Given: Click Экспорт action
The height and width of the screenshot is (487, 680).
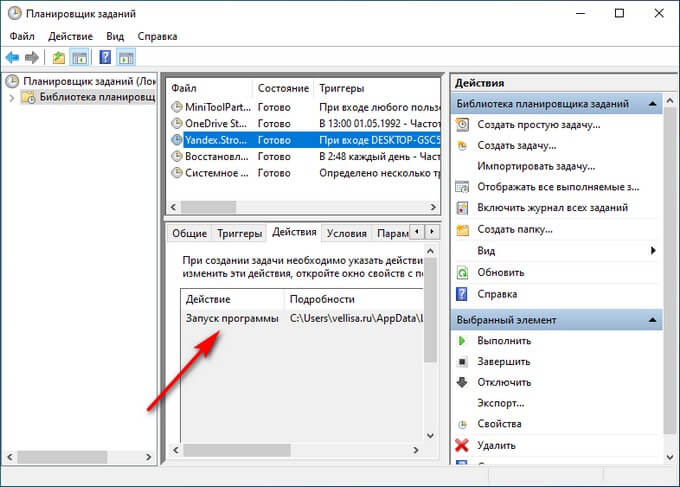Looking at the screenshot, I should coord(501,403).
